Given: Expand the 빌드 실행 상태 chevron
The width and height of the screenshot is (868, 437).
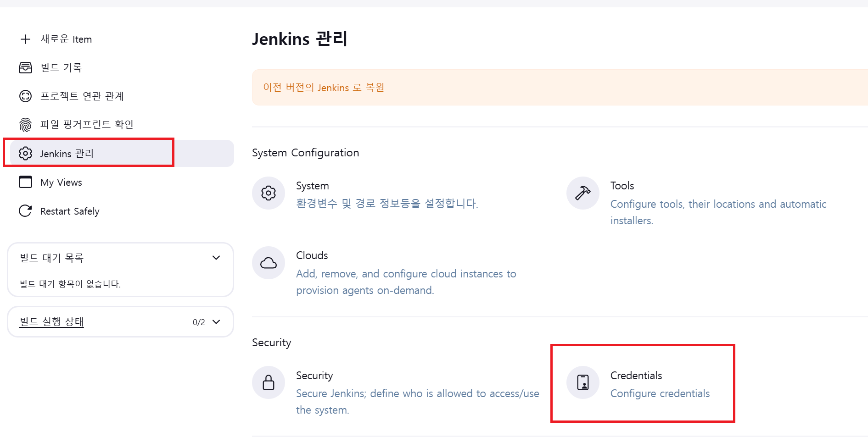Looking at the screenshot, I should [216, 322].
